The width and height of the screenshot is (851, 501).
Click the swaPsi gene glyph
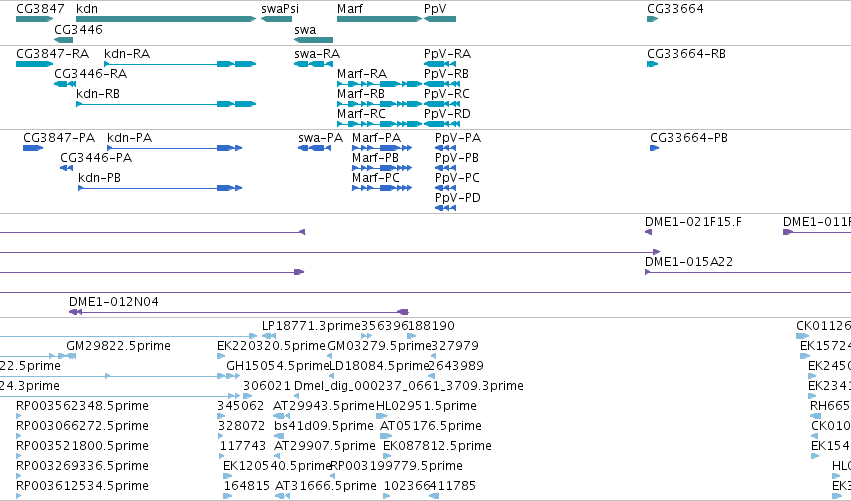click(276, 19)
